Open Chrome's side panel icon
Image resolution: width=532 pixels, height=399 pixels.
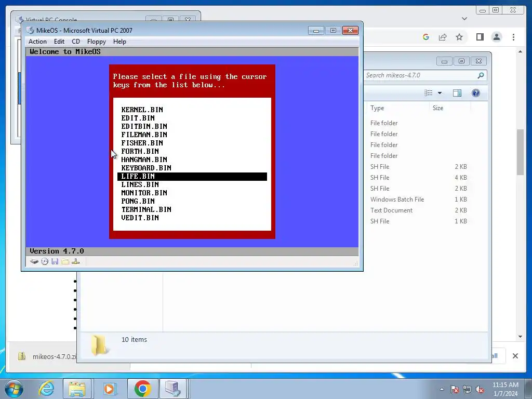pyautogui.click(x=480, y=37)
